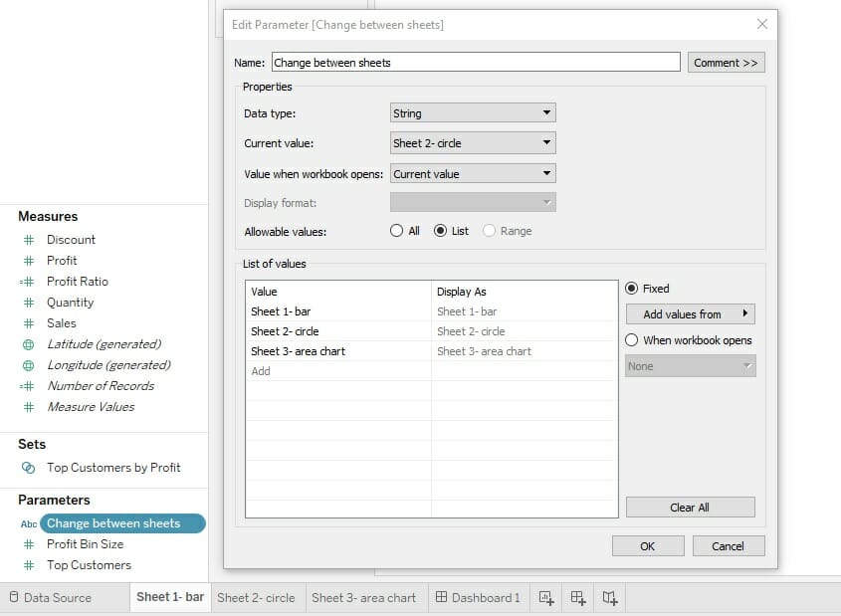Click the Data Source cylinder icon
841x616 pixels.
click(14, 598)
